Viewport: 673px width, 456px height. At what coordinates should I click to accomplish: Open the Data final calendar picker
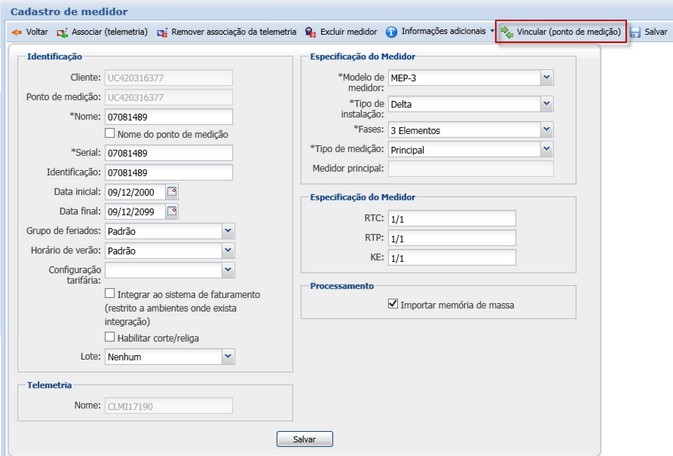(x=172, y=211)
